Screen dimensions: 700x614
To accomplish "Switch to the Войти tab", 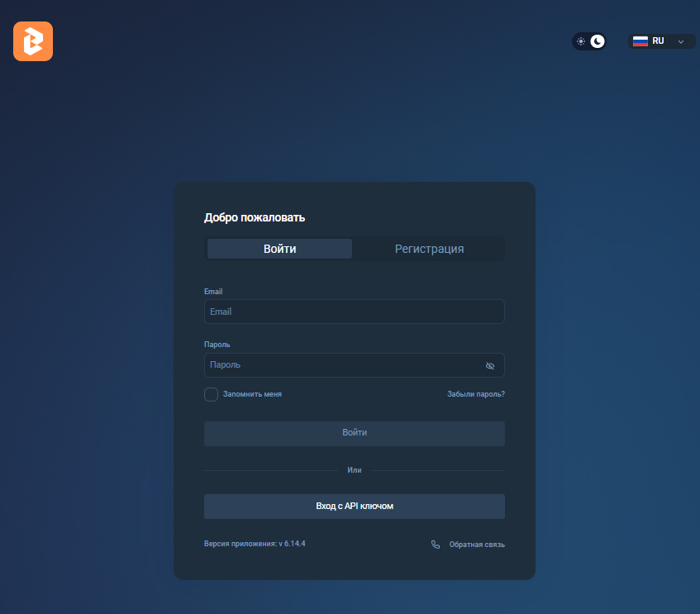I will (x=279, y=249).
